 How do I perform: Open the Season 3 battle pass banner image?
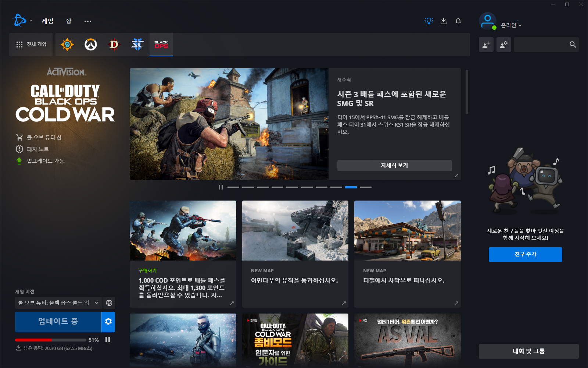[229, 124]
